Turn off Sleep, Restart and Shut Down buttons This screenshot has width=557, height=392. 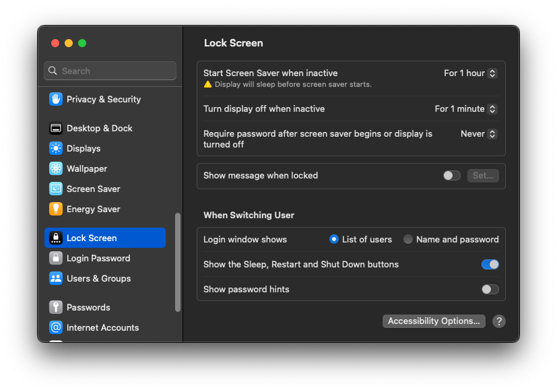pyautogui.click(x=490, y=265)
